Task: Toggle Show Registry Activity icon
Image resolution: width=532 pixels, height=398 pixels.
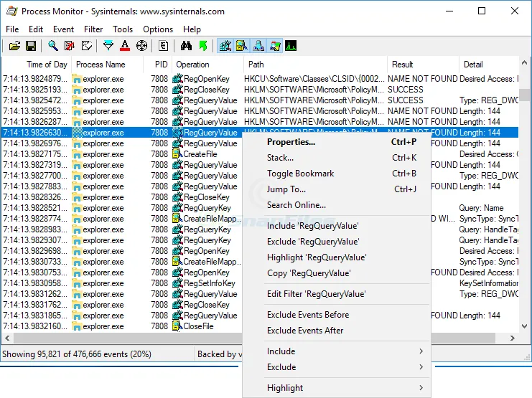Action: [225, 46]
